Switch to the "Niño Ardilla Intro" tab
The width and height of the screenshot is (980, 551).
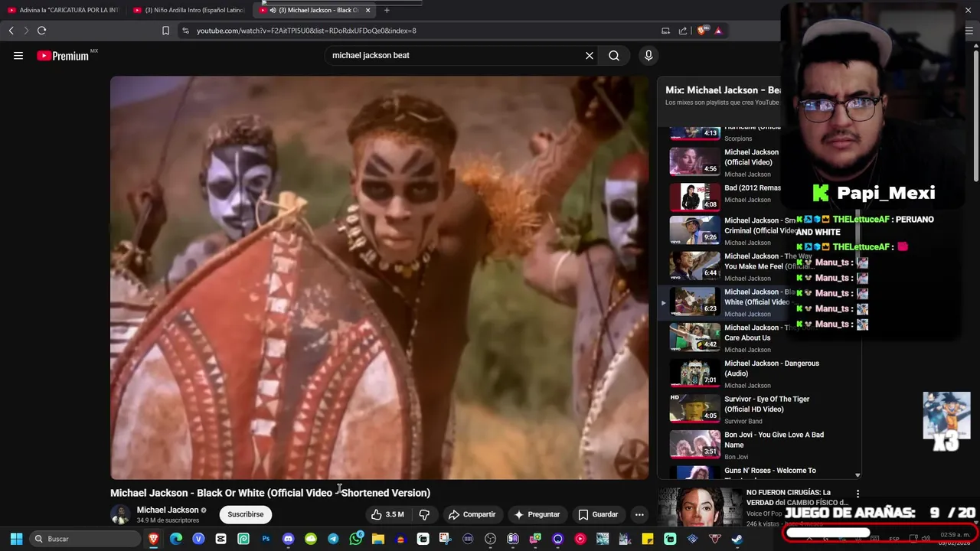tap(189, 10)
